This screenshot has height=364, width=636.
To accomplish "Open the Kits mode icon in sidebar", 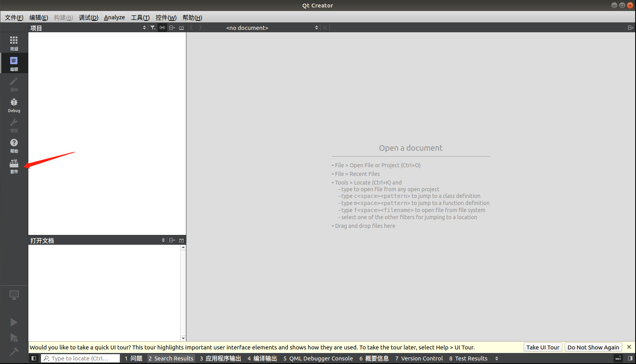I will [14, 166].
